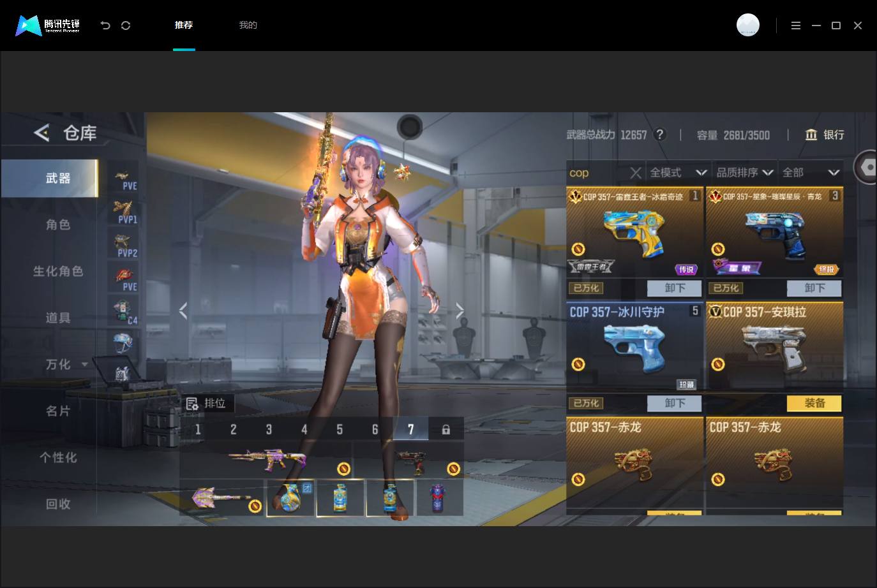Image resolution: width=877 pixels, height=588 pixels.
Task: Select the COP 357-安琪拉 weapon card
Action: 775,347
